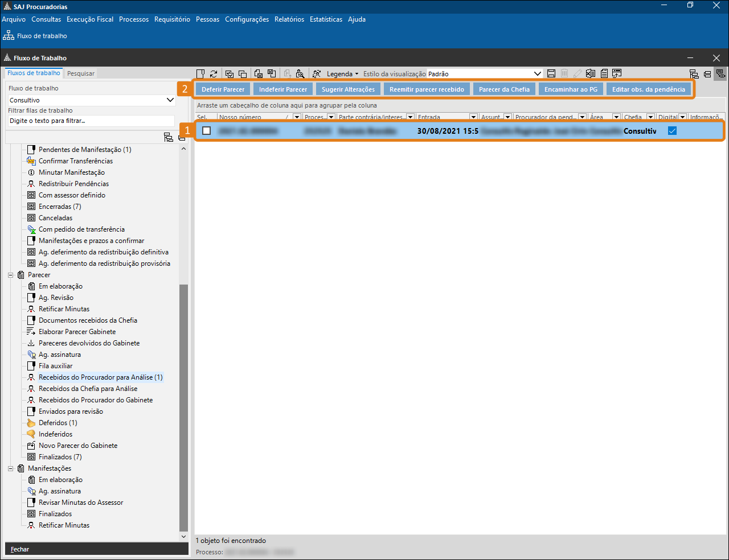Screen dimensions: 729x560
Task: Toggle the Digital checkbox in the highlighted row
Action: click(x=672, y=131)
